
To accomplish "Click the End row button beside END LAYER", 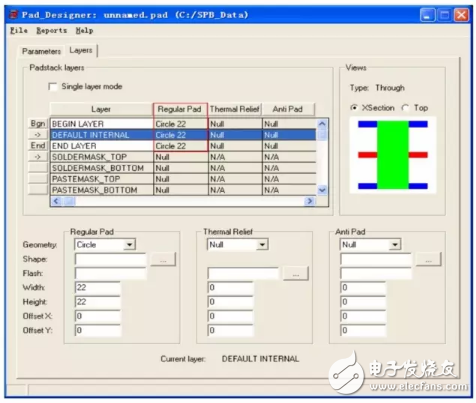I will 38,146.
